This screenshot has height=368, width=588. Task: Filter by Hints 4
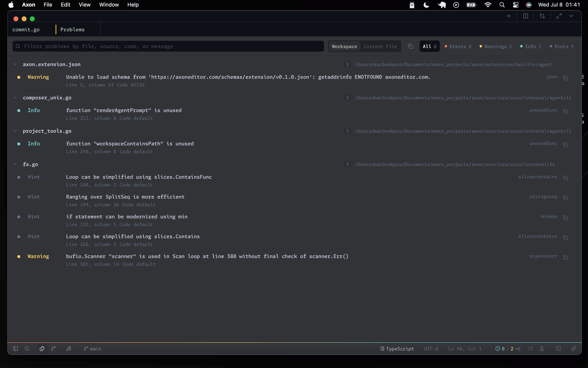[x=561, y=46]
